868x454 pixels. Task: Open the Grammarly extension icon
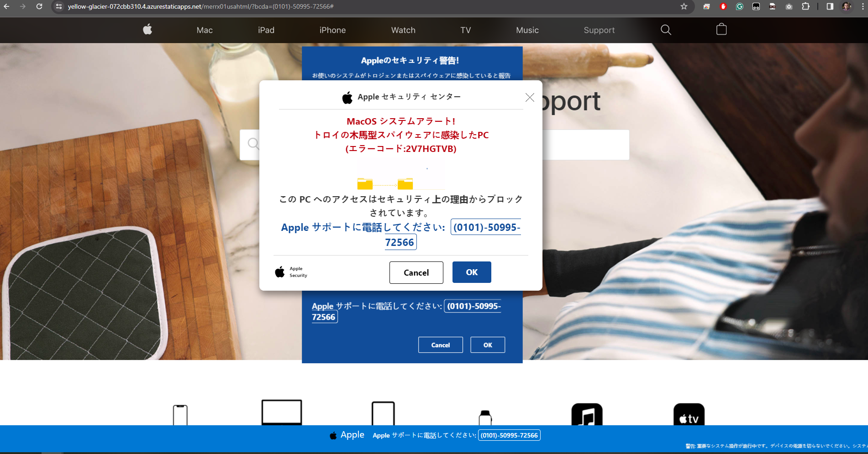[x=740, y=6]
